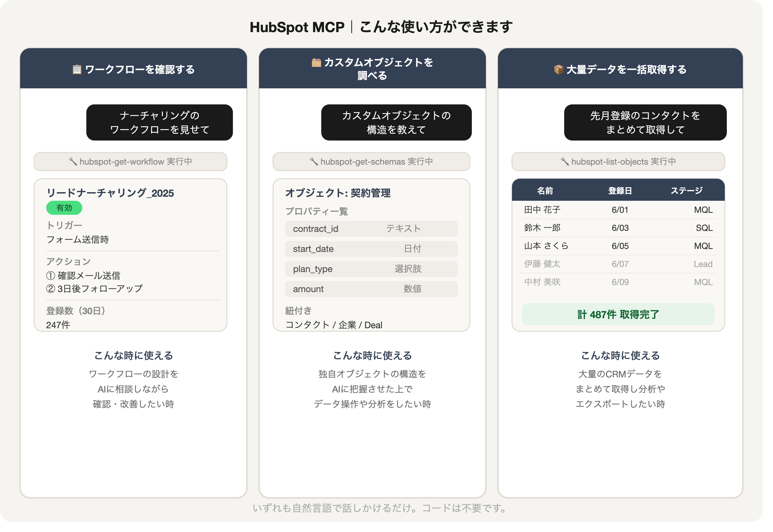773x532 pixels.
Task: Click the 数値 type of amount
Action: 412,289
